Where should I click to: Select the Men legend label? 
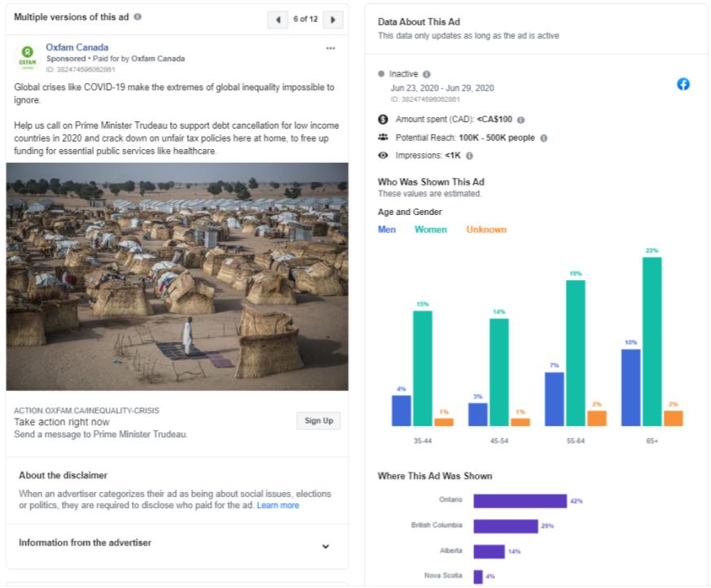[x=387, y=230]
